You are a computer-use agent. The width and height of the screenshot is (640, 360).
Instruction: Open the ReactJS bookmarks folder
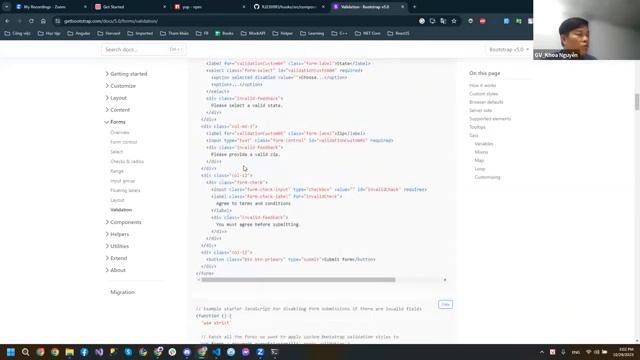coord(398,33)
